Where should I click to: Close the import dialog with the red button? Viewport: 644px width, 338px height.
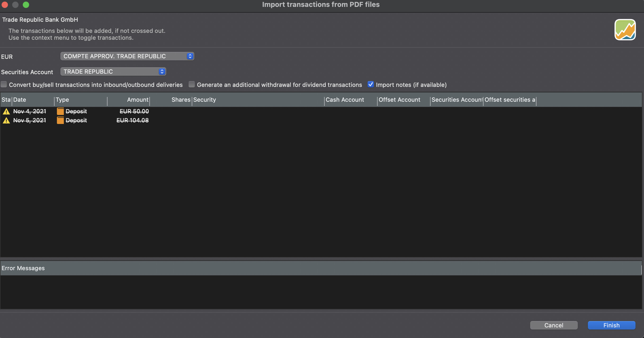5,5
